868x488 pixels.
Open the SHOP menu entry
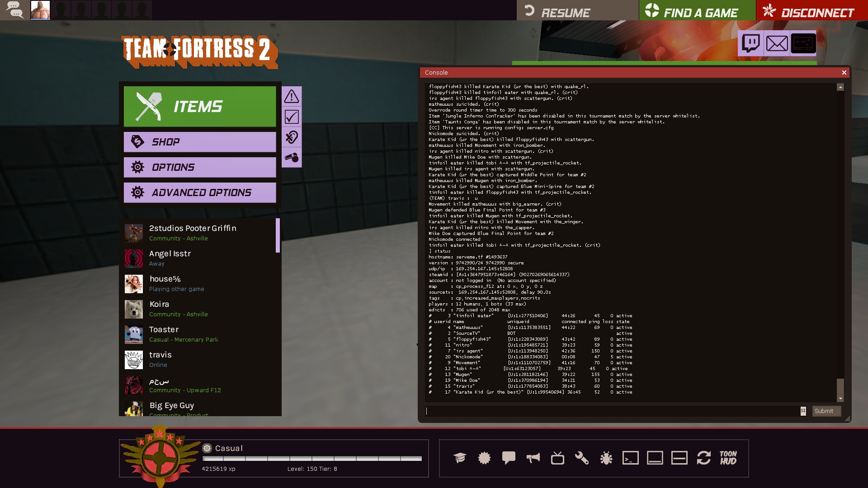pyautogui.click(x=200, y=142)
